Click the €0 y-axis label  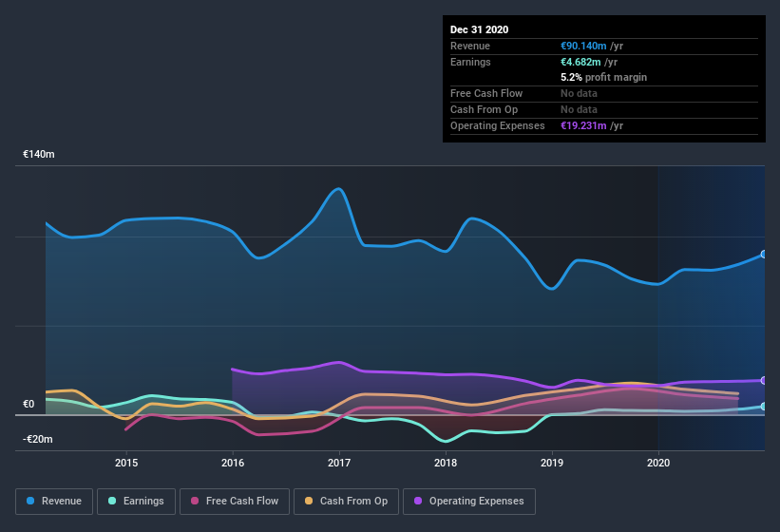29,404
